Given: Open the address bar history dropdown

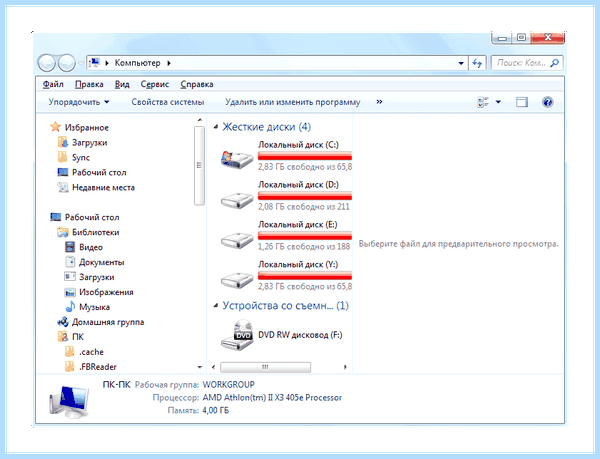Looking at the screenshot, I should [461, 63].
